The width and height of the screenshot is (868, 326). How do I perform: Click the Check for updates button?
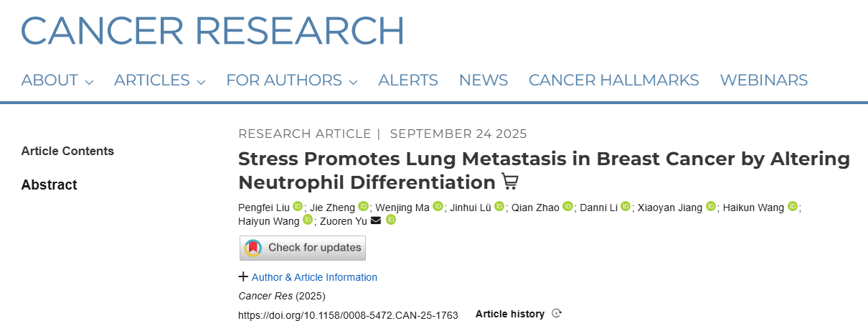[x=303, y=248]
